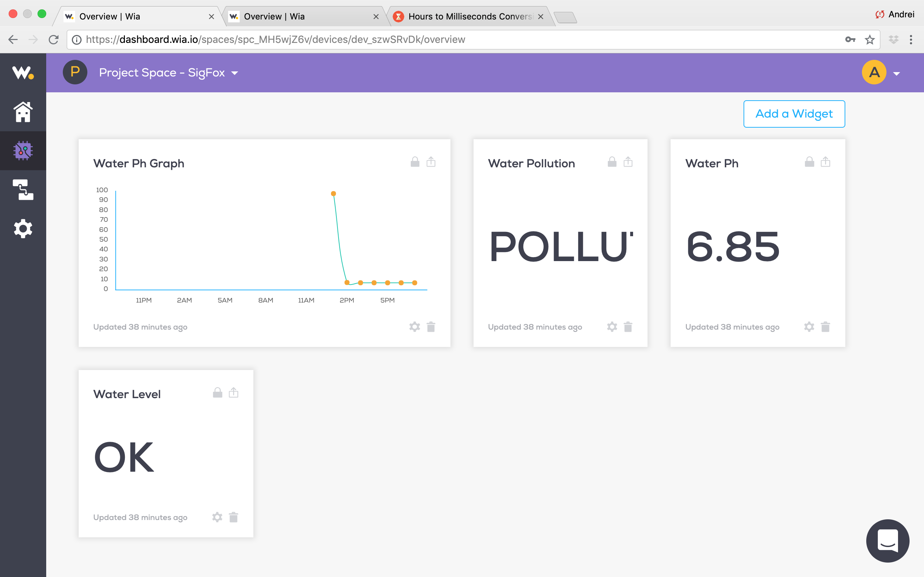924x577 pixels.
Task: Open settings for the Water Ph Graph widget
Action: (x=414, y=327)
